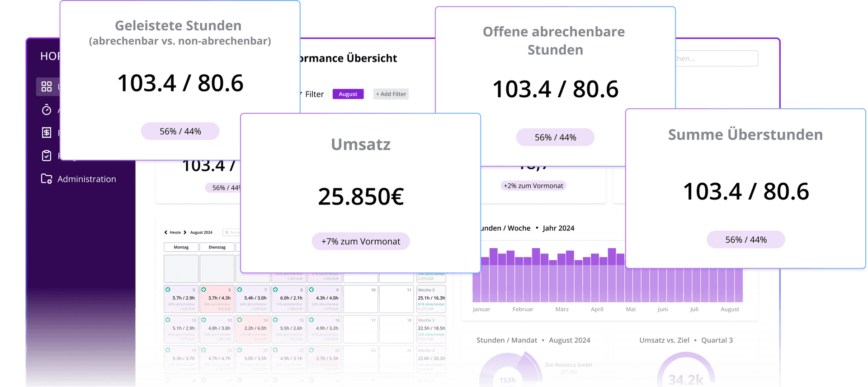Click the green status icon on day 8
This screenshot has height=387, width=868.
point(275,290)
